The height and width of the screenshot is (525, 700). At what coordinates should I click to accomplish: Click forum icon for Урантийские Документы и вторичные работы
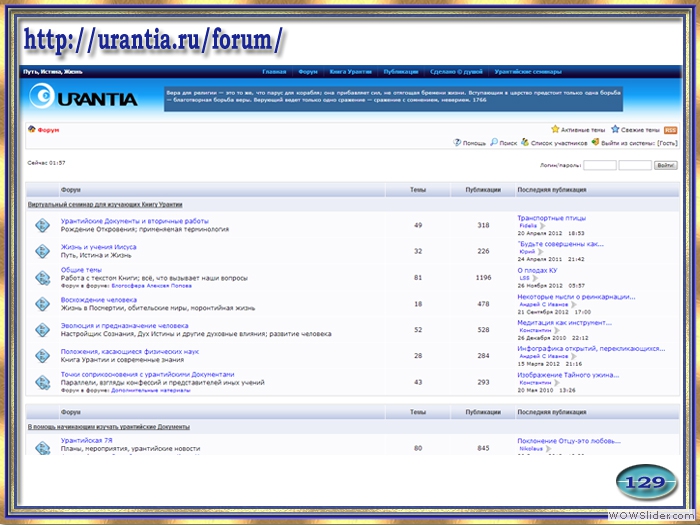(x=42, y=225)
